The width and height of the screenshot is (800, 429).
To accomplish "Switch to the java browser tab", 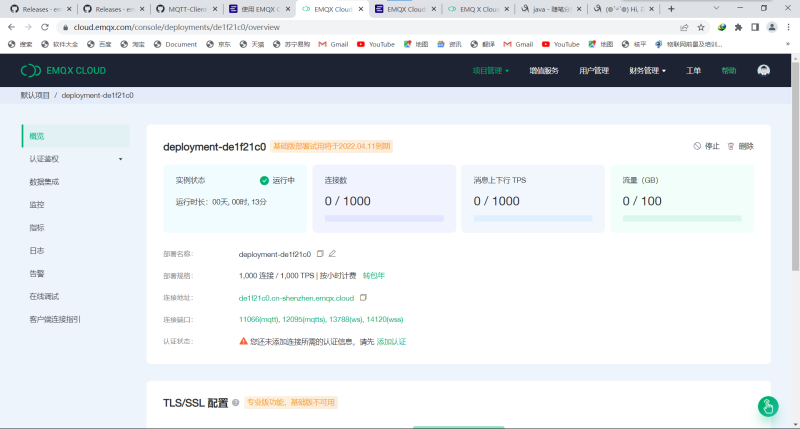I will (x=551, y=9).
